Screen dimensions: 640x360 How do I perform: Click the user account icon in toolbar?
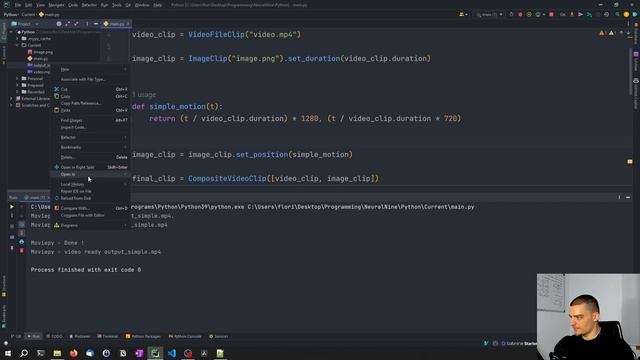(463, 14)
